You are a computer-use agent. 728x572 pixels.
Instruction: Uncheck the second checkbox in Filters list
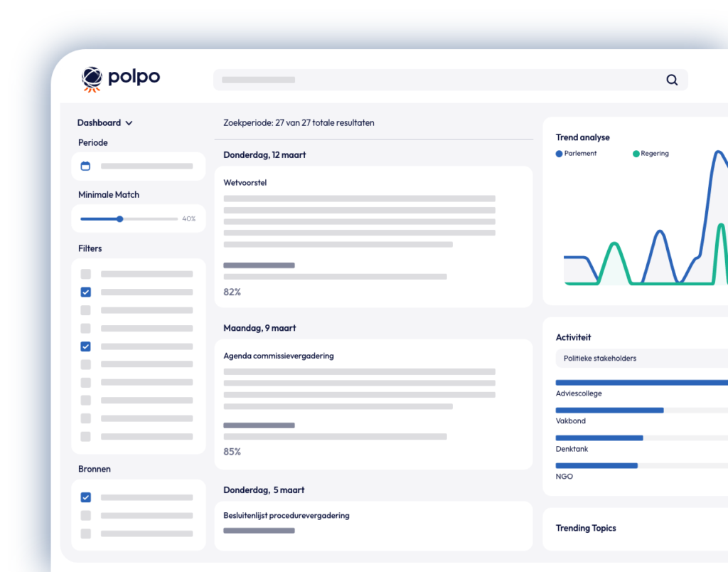point(85,292)
